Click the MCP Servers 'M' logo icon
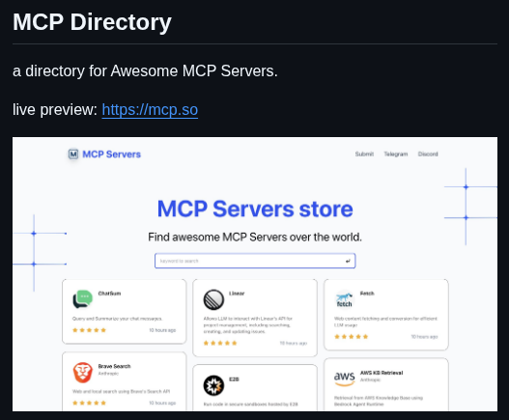Image resolution: width=509 pixels, height=420 pixels. [x=73, y=154]
